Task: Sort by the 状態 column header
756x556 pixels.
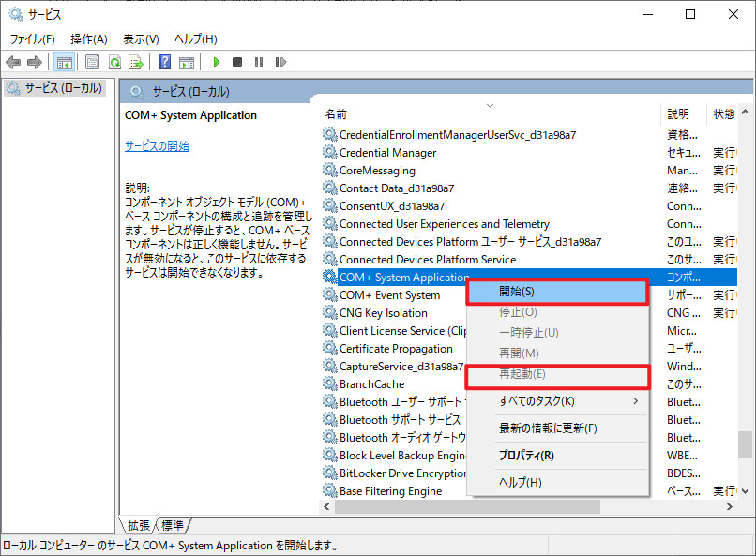Action: click(x=723, y=114)
